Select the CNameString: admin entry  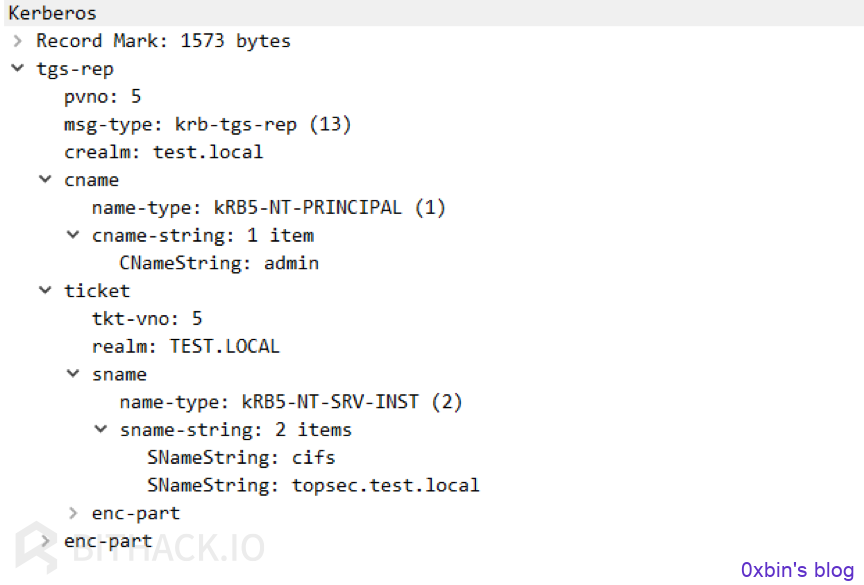click(x=219, y=263)
